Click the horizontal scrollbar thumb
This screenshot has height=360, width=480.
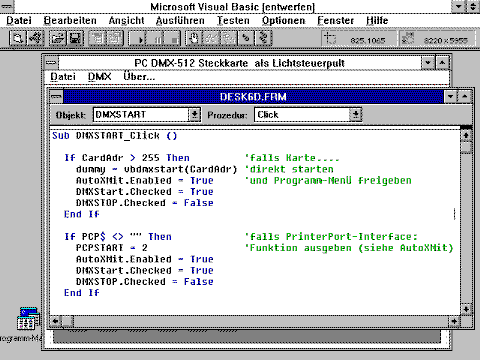pos(68,321)
